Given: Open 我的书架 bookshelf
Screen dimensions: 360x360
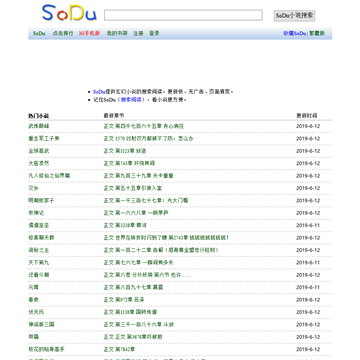Looking at the screenshot, I should (x=117, y=33).
